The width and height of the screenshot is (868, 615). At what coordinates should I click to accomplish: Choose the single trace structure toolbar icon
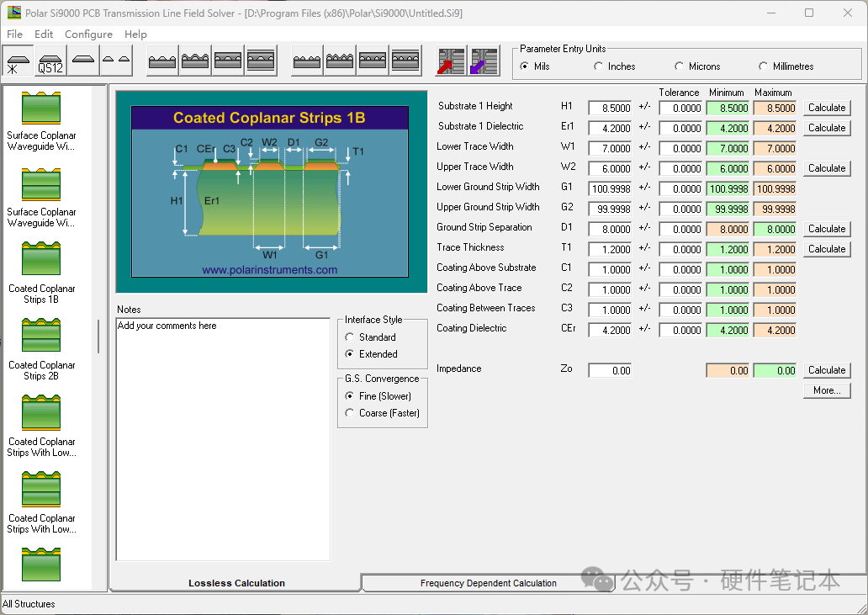coord(83,61)
